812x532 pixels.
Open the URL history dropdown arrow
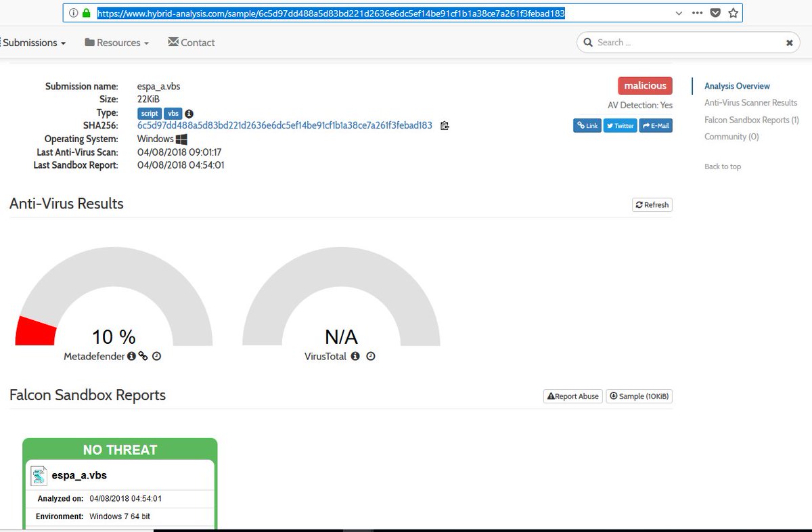coord(679,13)
